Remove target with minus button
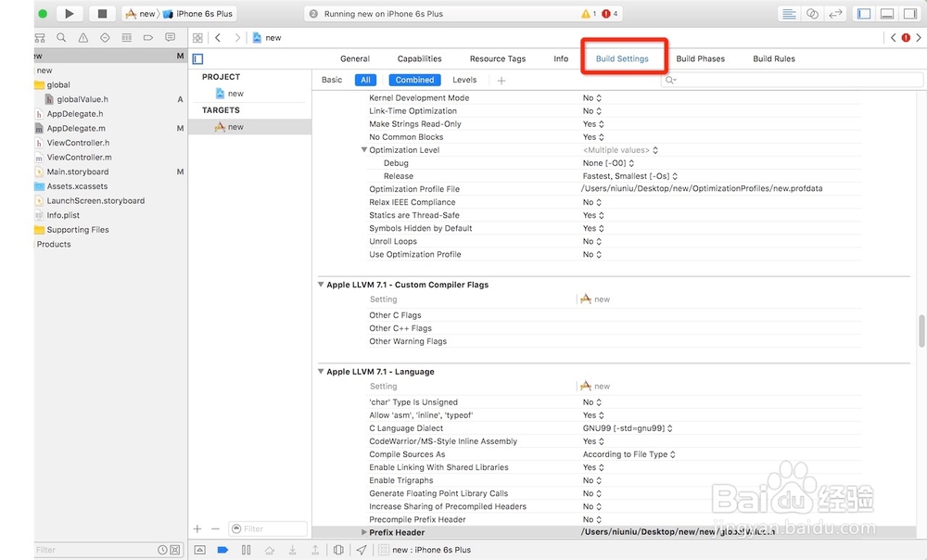 point(215,528)
